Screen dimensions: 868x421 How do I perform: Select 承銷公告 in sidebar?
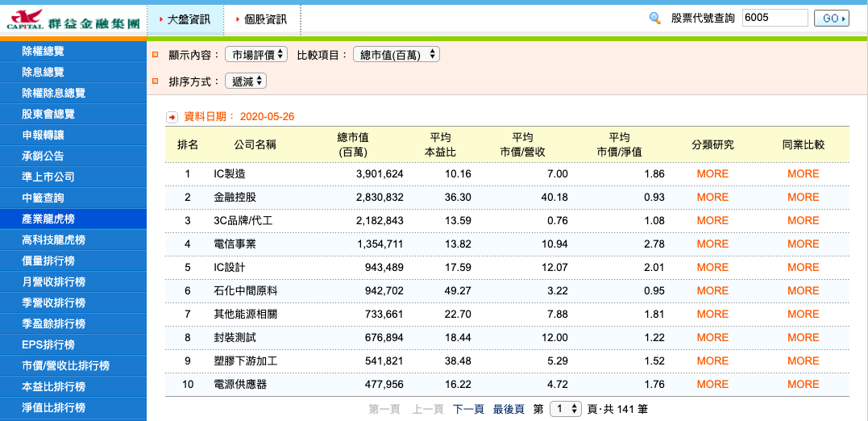pyautogui.click(x=73, y=156)
